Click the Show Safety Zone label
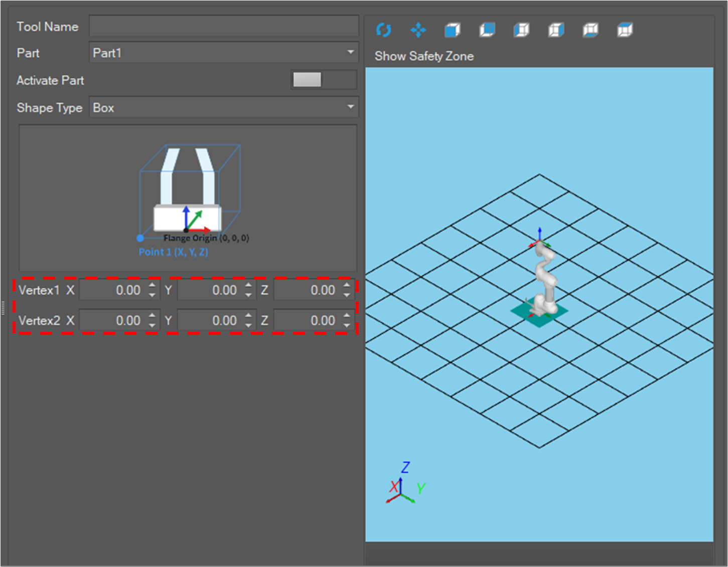Image resolution: width=728 pixels, height=567 pixels. (424, 56)
